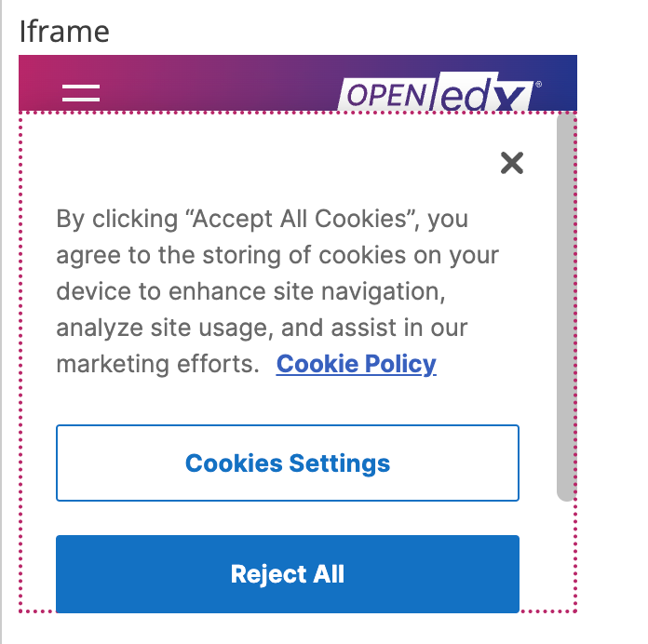
Task: Dismiss the cookie banner with X
Action: pos(511,164)
